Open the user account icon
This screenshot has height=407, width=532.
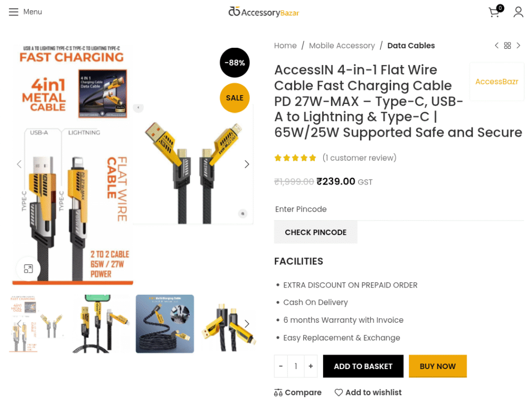(518, 12)
